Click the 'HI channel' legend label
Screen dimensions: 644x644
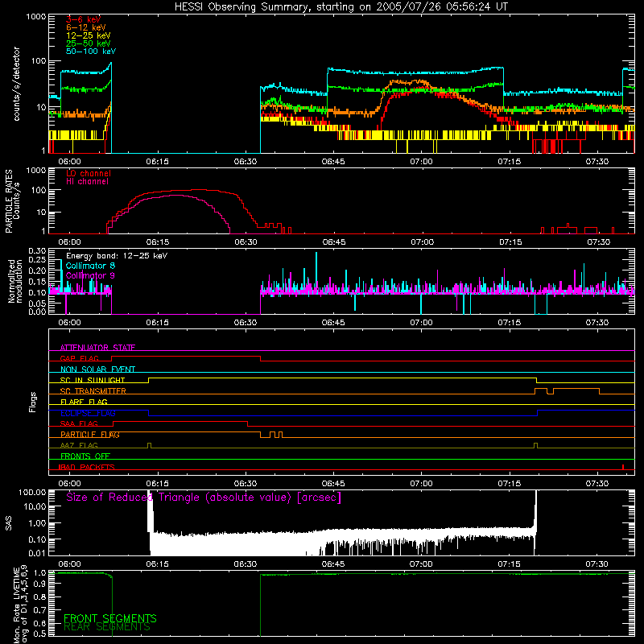[x=87, y=182]
